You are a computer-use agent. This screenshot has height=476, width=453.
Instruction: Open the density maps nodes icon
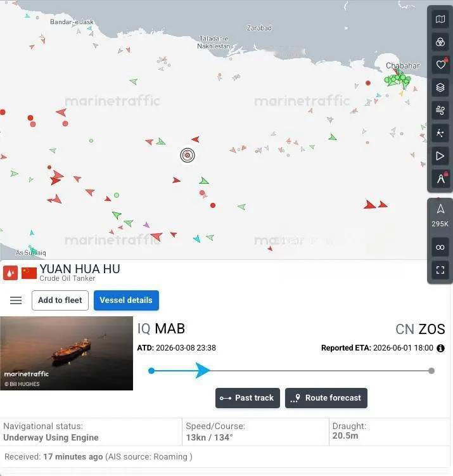point(440,133)
